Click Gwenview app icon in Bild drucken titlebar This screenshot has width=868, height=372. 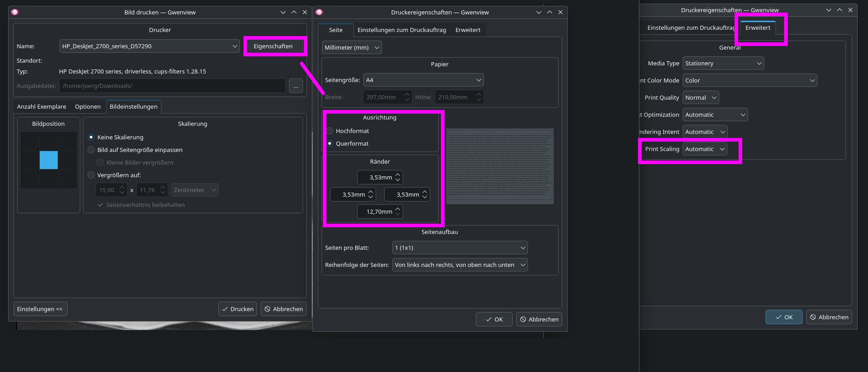[x=15, y=12]
